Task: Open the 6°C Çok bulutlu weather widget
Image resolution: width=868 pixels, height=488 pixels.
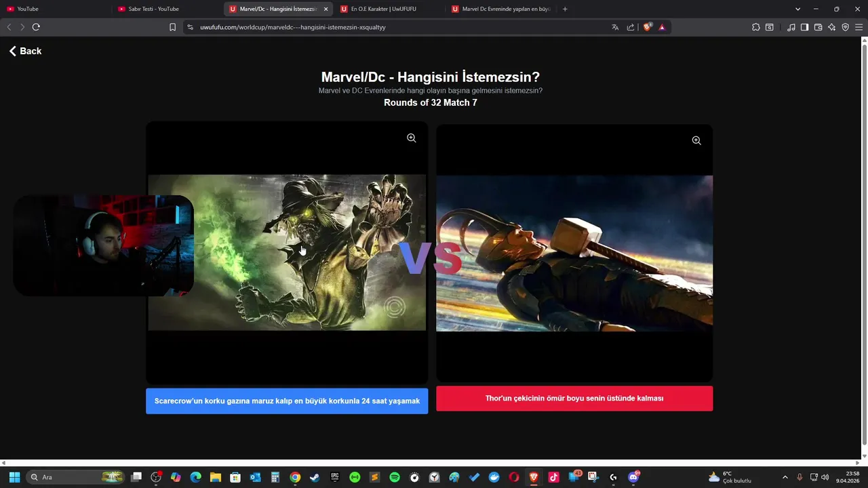Action: tap(730, 477)
